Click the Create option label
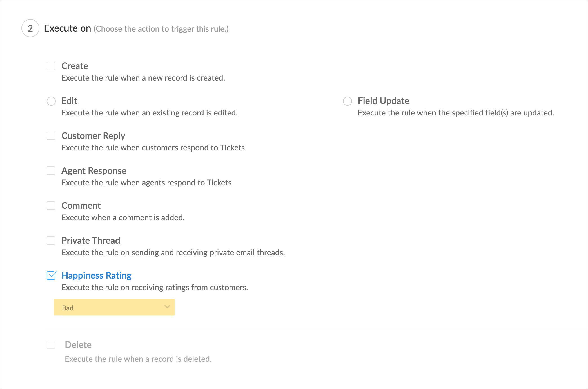This screenshot has width=588, height=389. (75, 66)
